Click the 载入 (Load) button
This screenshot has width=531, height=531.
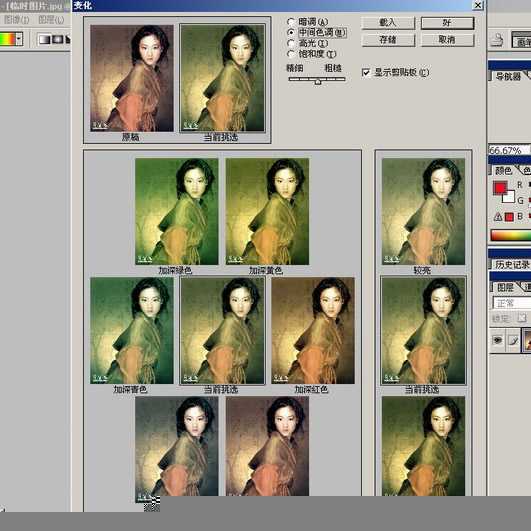(x=388, y=23)
